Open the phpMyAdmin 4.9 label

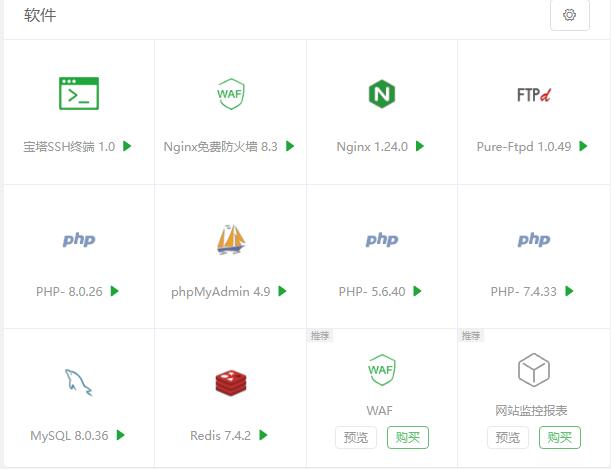pyautogui.click(x=221, y=292)
